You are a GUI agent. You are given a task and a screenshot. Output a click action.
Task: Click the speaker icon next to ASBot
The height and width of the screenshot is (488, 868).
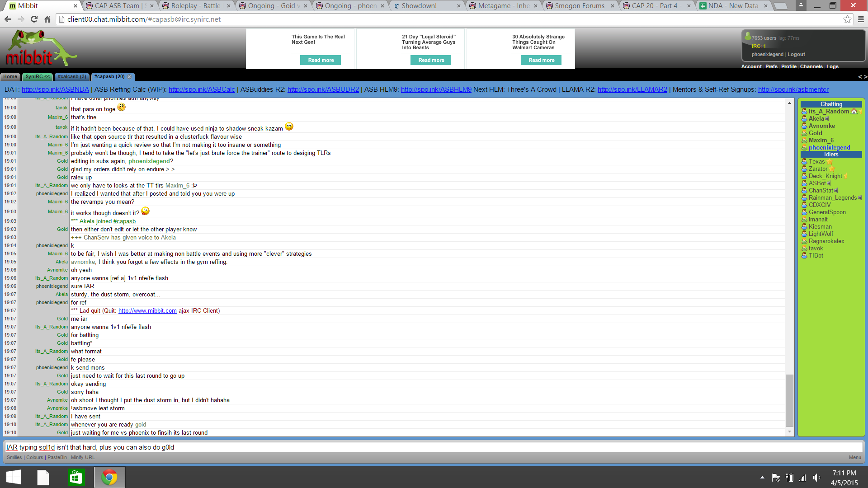pyautogui.click(x=829, y=183)
